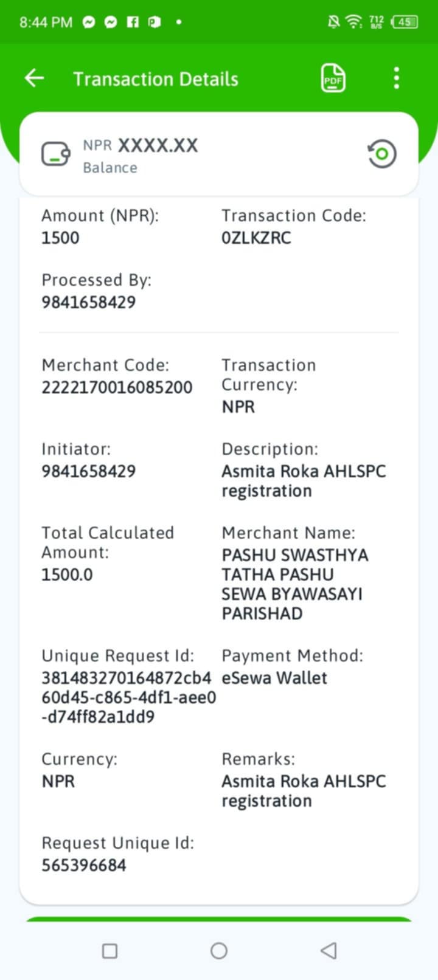The height and width of the screenshot is (980, 438).
Task: Tap the Android recent apps square
Action: 109,951
